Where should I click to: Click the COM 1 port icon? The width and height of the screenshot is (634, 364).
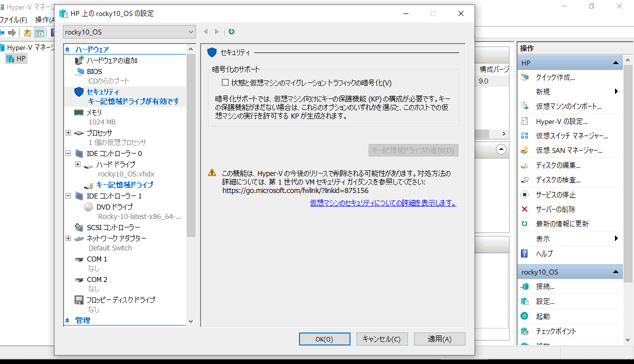click(79, 259)
